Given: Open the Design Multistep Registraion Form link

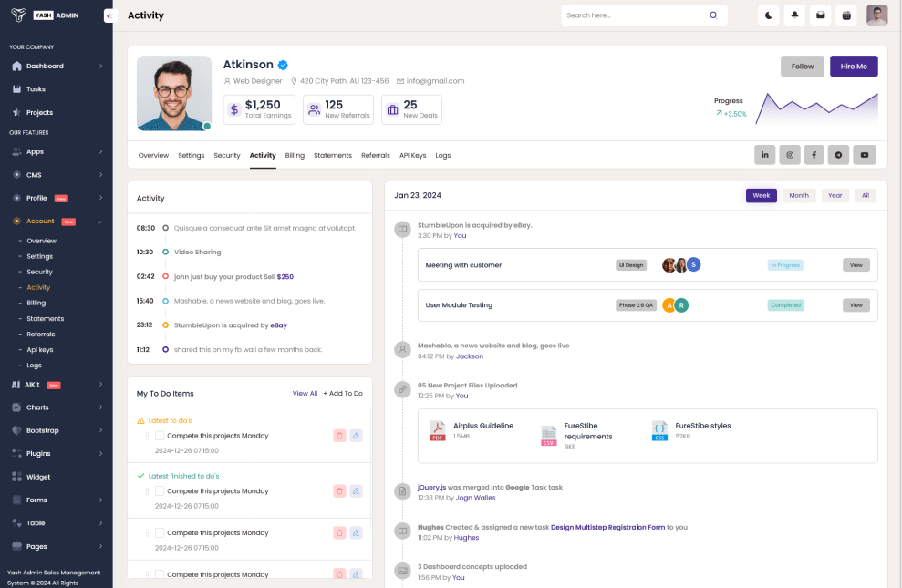Looking at the screenshot, I should click(607, 527).
